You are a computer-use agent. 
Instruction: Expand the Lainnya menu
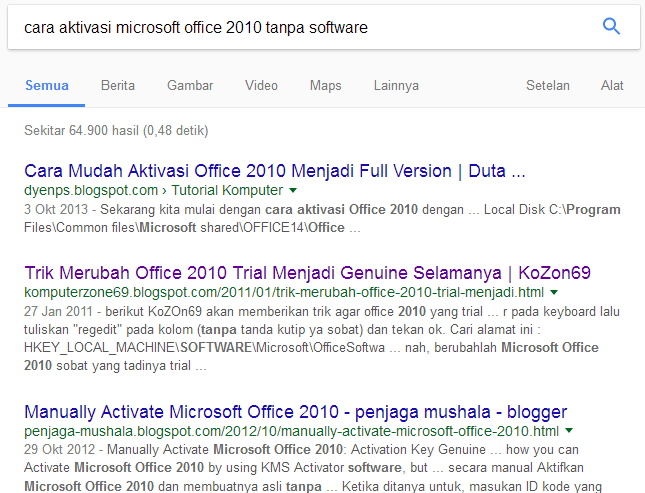coord(396,86)
